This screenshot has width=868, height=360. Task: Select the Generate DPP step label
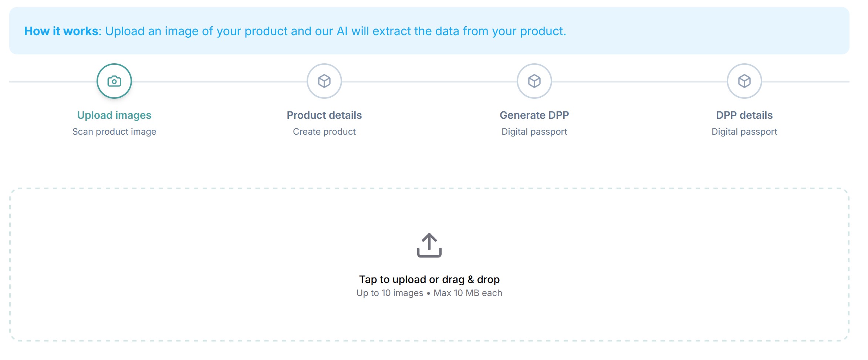coord(534,115)
